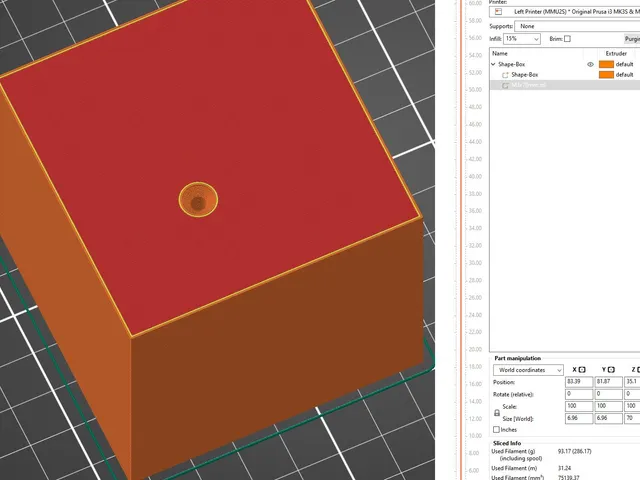Click Rotate (relative) Y field
This screenshot has width=640, height=480.
[x=608, y=394]
